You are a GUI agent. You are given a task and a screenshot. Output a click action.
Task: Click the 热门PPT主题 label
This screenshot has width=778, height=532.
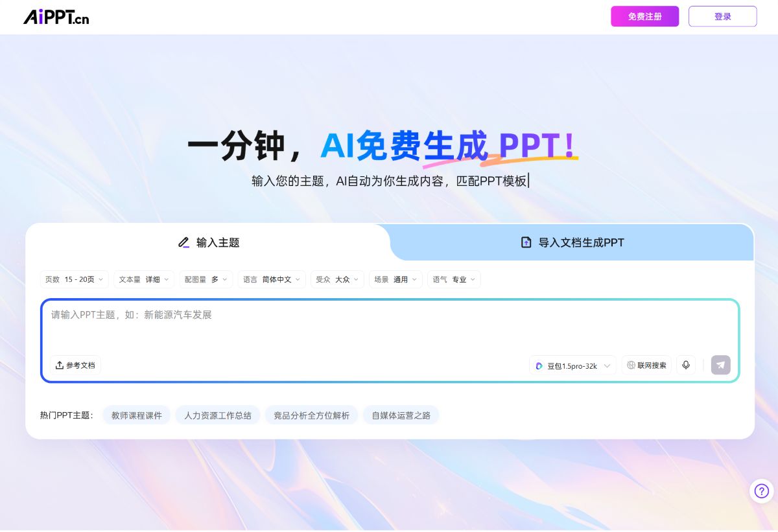(67, 415)
